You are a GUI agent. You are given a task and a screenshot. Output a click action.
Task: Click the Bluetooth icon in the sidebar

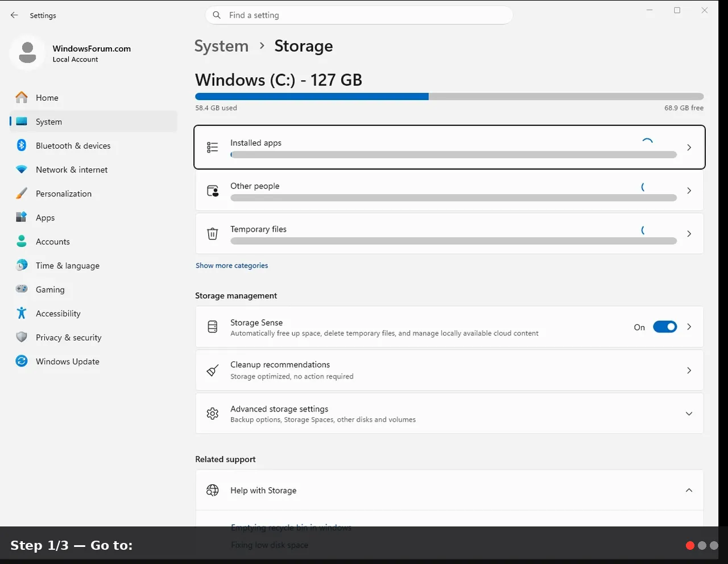[x=22, y=146]
